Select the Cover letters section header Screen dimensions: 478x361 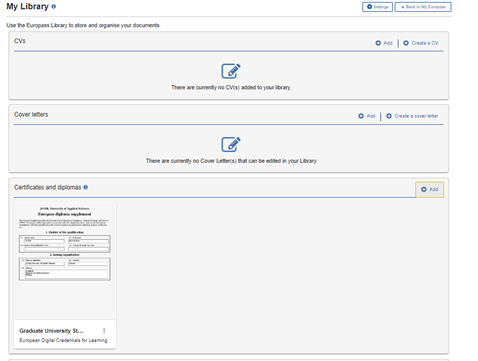[x=31, y=114]
